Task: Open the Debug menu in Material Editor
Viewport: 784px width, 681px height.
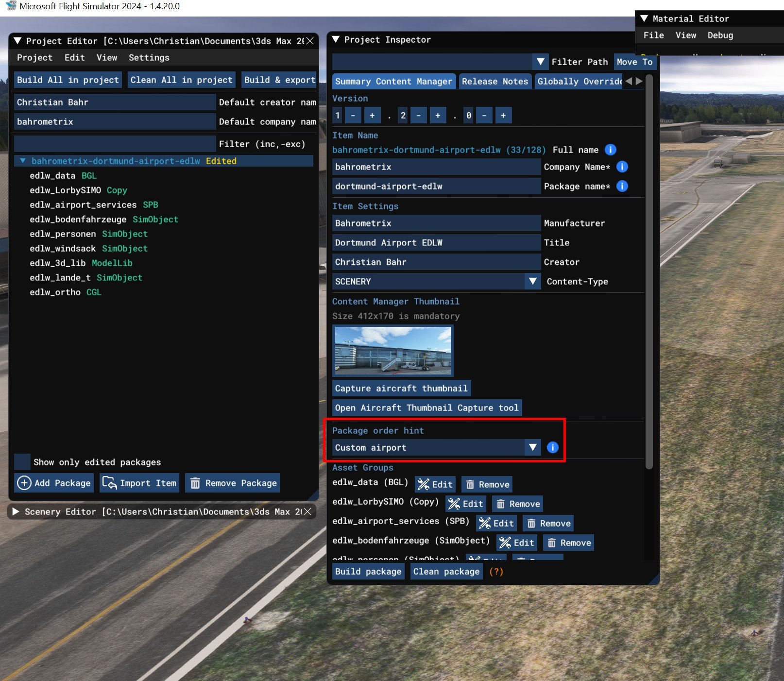Action: click(x=720, y=35)
